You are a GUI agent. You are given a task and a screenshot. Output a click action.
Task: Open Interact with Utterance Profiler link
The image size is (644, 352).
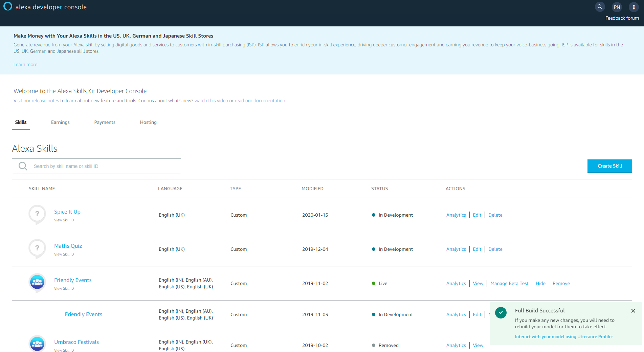tap(564, 336)
